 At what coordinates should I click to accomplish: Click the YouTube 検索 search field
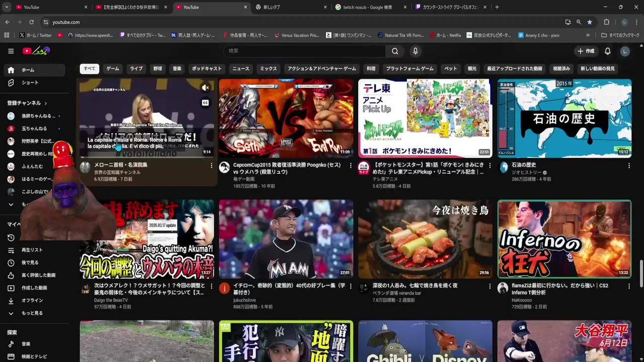(x=304, y=51)
